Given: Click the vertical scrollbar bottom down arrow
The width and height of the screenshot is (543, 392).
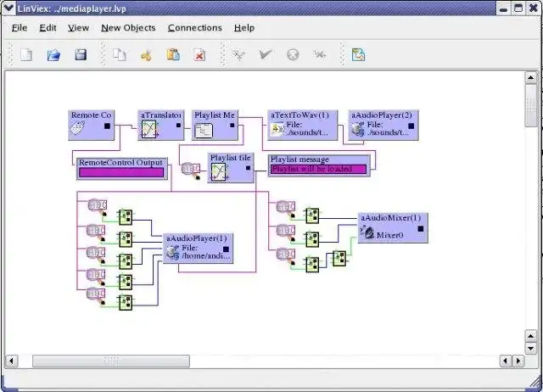Looking at the screenshot, I should point(530,348).
